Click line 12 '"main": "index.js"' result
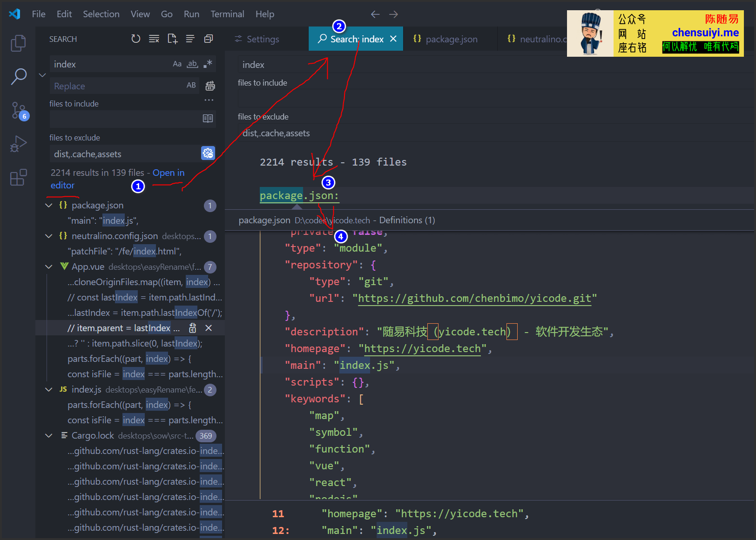The image size is (756, 540). (379, 530)
